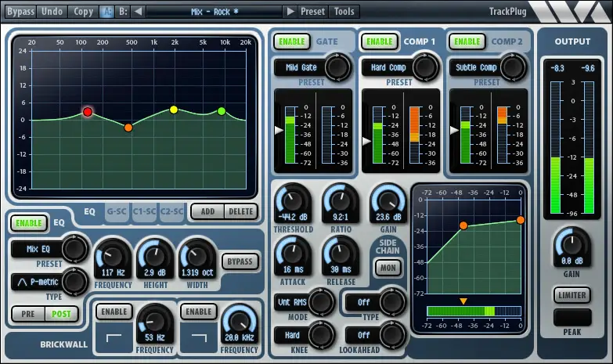Click the orange knee point on compressor graph
The image size is (613, 364).
click(463, 225)
